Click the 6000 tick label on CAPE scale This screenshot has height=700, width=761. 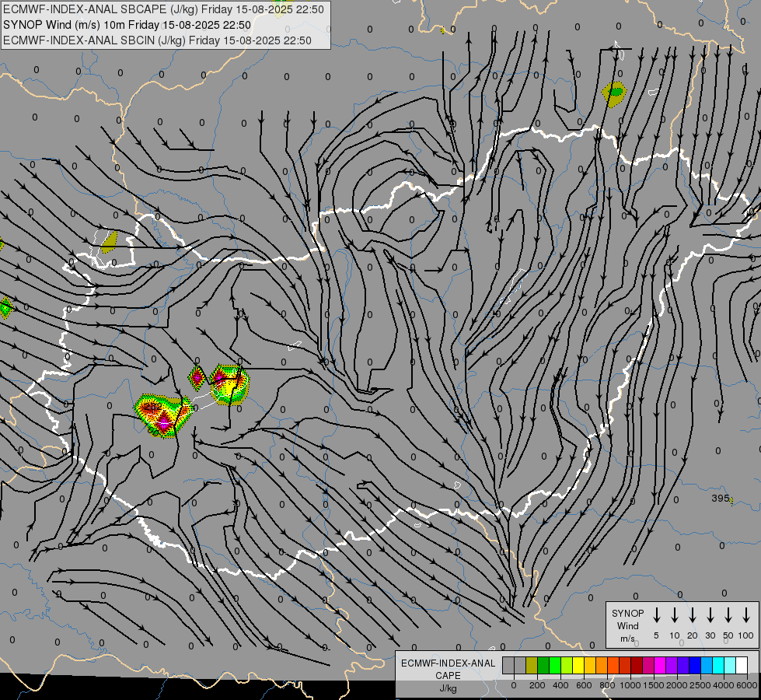point(747,685)
